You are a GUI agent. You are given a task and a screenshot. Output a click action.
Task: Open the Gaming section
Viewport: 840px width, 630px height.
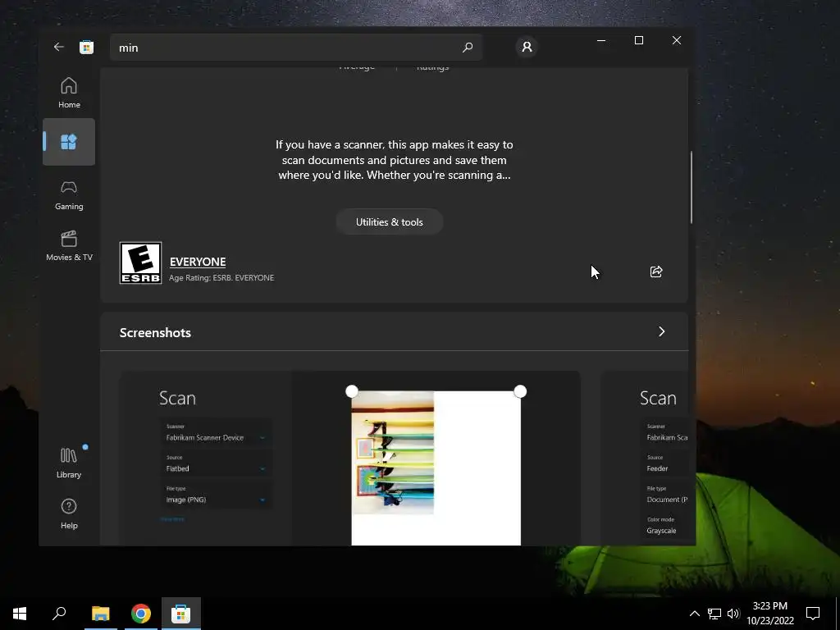point(69,195)
